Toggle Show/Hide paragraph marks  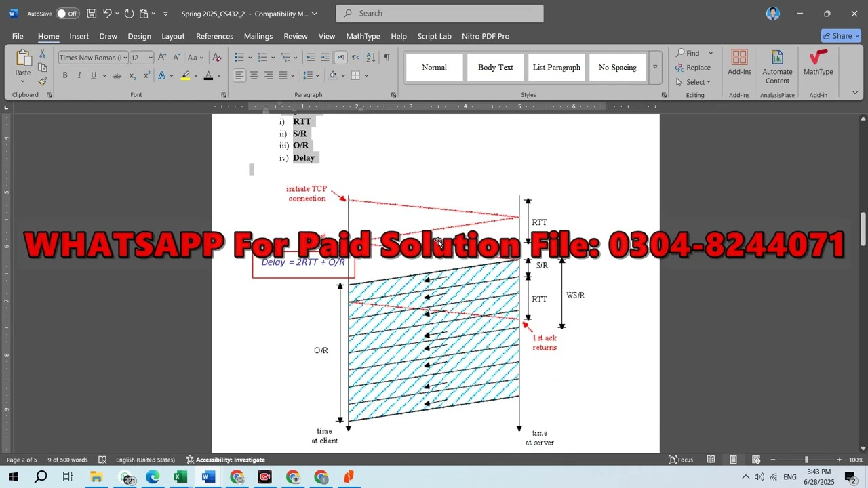[x=387, y=58]
